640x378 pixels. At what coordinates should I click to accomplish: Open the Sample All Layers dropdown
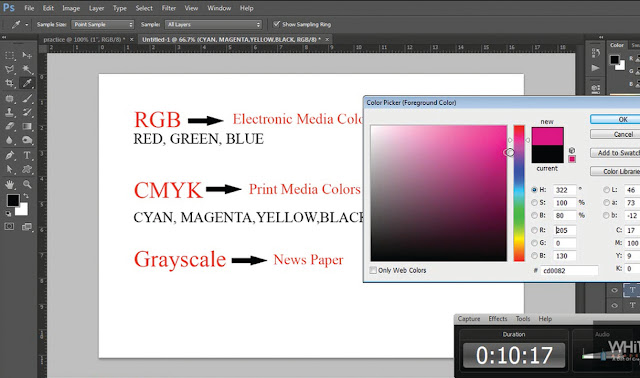[x=213, y=24]
